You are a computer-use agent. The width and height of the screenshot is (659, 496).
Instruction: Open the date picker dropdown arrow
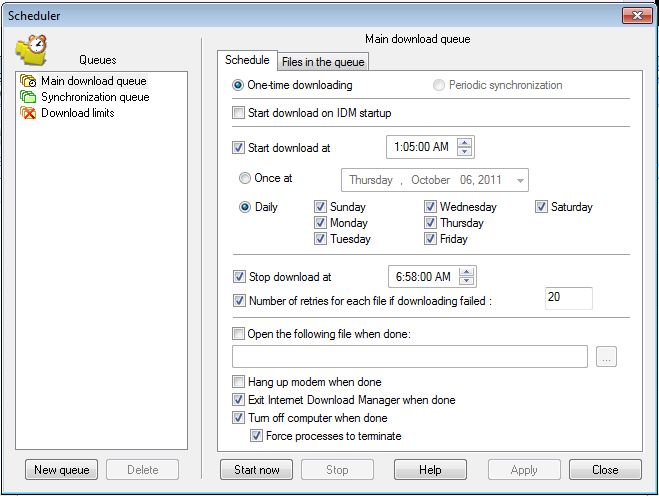pos(520,180)
